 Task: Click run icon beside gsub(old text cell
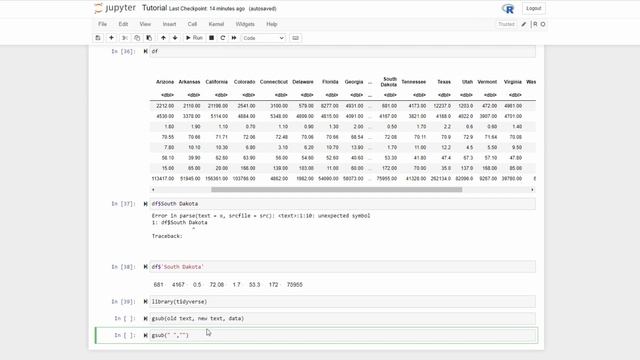(146, 318)
